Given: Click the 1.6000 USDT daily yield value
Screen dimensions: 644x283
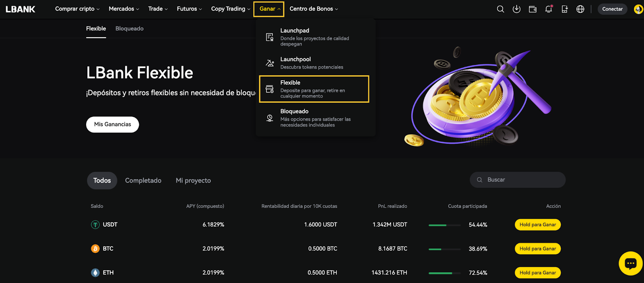Looking at the screenshot, I should (321, 225).
